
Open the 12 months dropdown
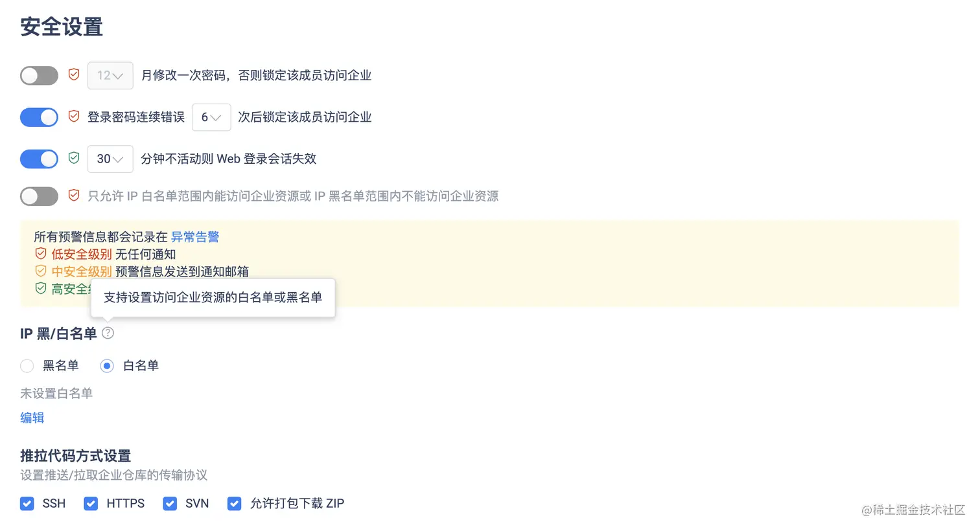(110, 76)
